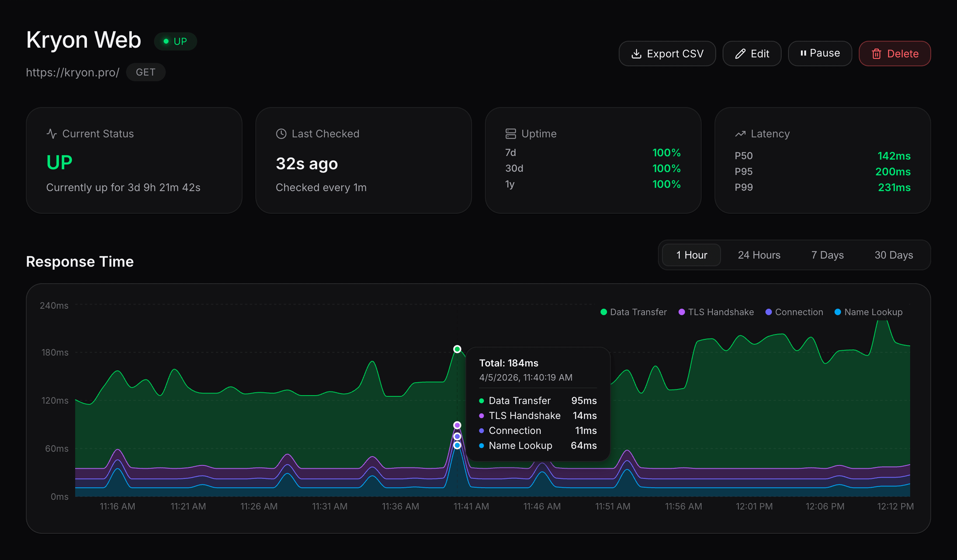The height and width of the screenshot is (560, 957).
Task: Click the purple TLS Handshake chart point
Action: click(457, 425)
